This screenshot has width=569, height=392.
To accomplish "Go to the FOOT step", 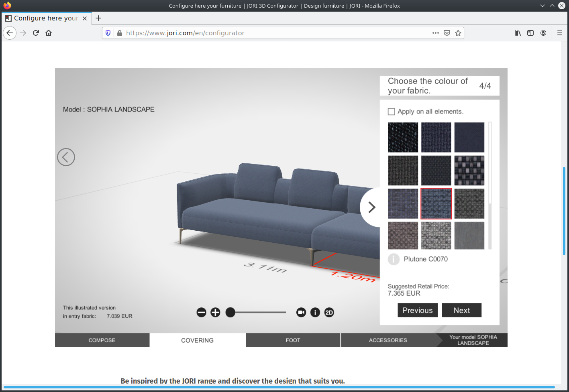I will tap(293, 340).
